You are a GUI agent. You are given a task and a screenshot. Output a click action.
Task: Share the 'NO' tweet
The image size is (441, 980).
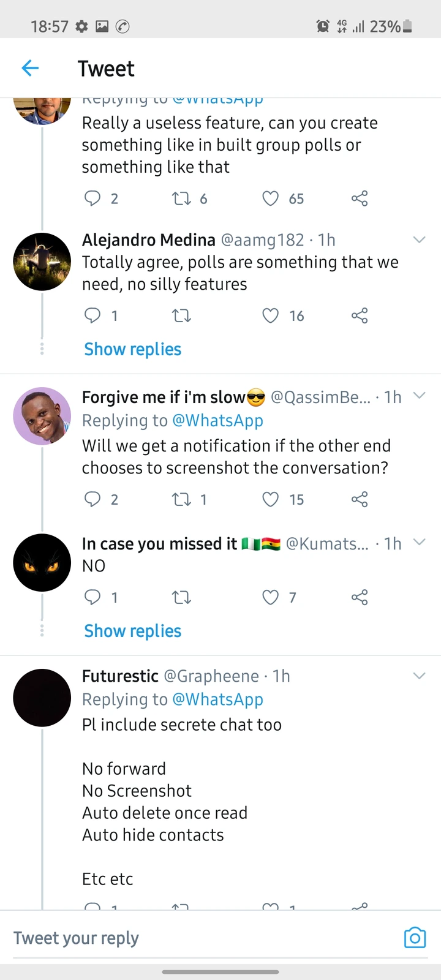360,597
